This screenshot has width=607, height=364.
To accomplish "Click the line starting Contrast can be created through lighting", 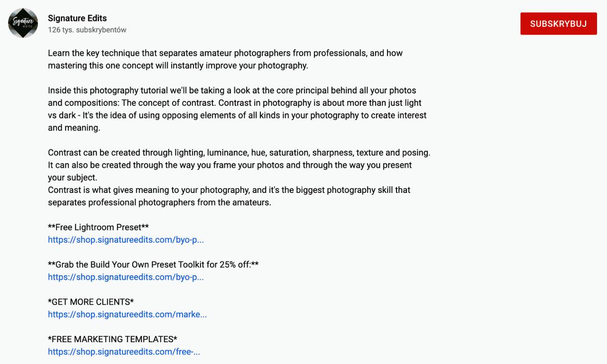I will pyautogui.click(x=239, y=153).
